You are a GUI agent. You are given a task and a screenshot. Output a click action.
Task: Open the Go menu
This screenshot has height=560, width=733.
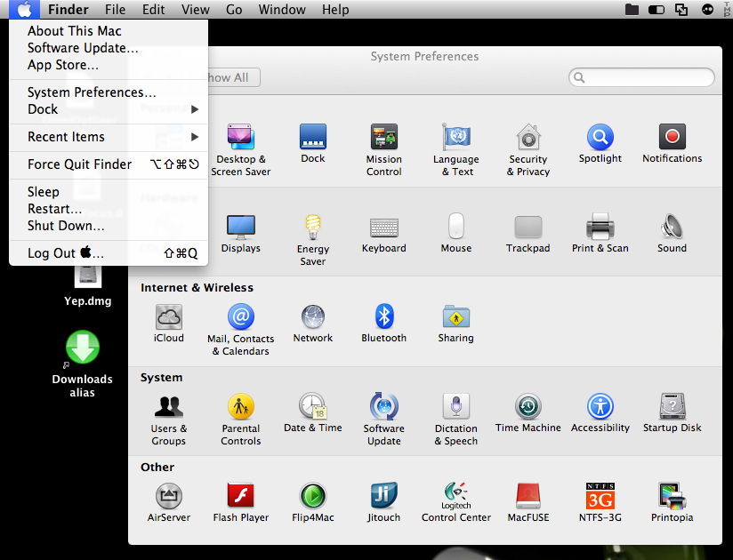(x=234, y=10)
